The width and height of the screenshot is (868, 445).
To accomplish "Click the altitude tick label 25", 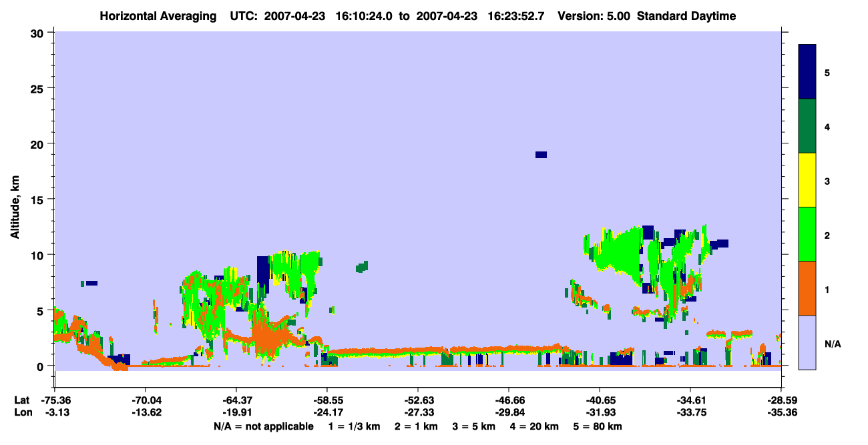I will (39, 88).
